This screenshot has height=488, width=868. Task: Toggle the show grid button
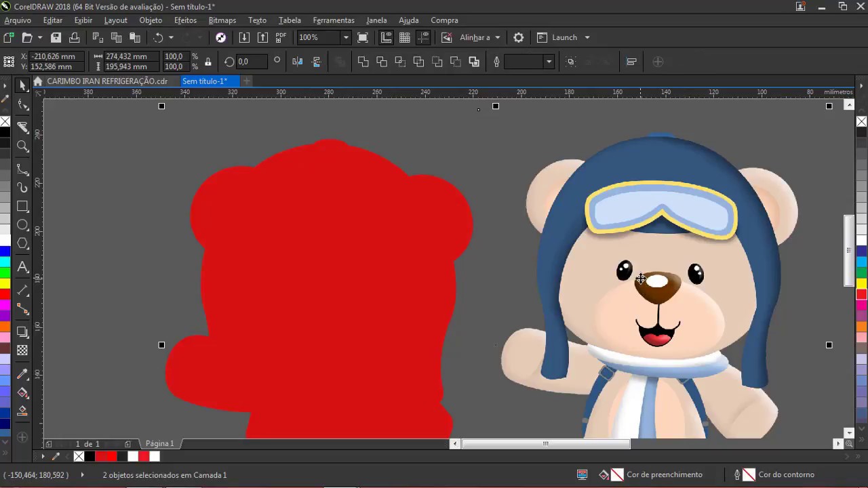click(405, 37)
